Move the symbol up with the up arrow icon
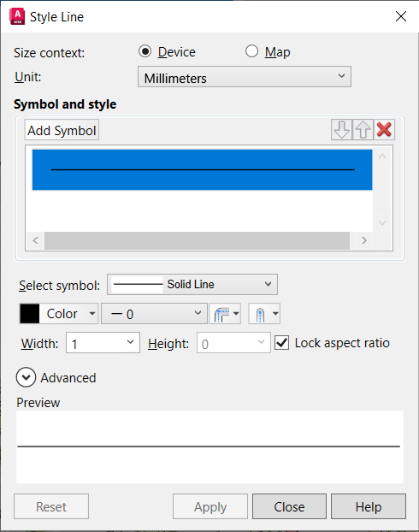 coord(363,130)
